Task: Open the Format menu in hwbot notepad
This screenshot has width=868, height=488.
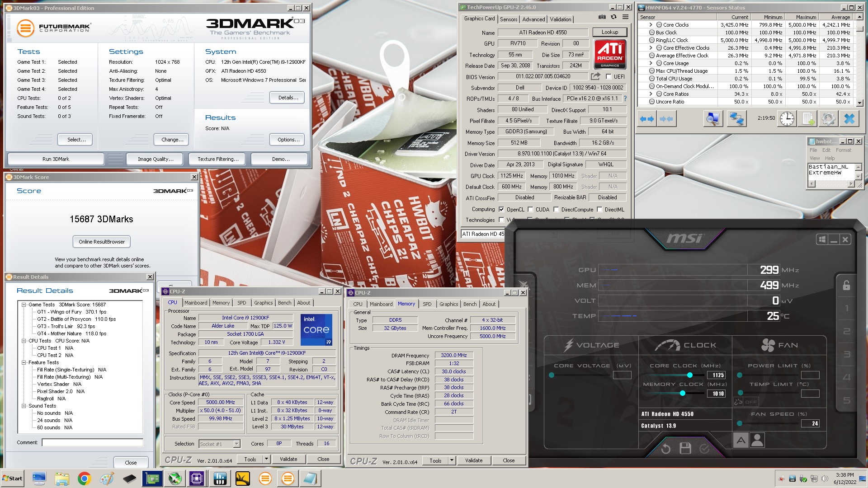Action: pyautogui.click(x=843, y=150)
